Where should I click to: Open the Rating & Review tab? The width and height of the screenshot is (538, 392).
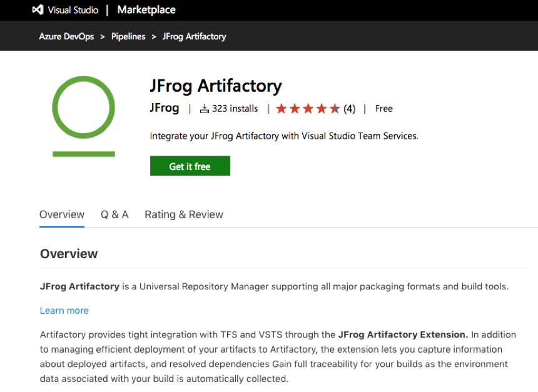pos(184,214)
